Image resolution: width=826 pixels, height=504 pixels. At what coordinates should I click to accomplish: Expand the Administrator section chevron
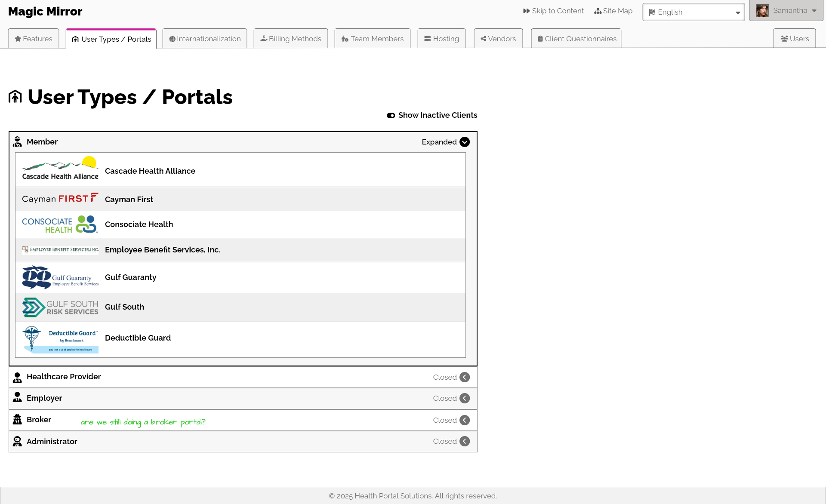(x=465, y=441)
